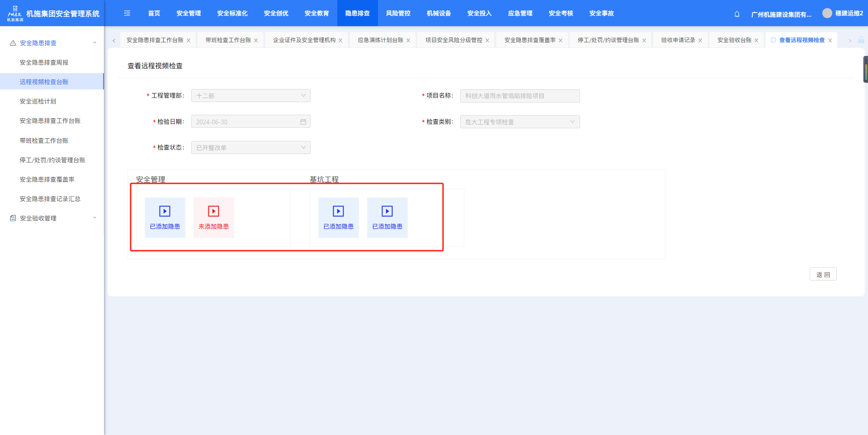Image resolution: width=868 pixels, height=435 pixels.
Task: Click the notification bell icon
Action: 737,14
